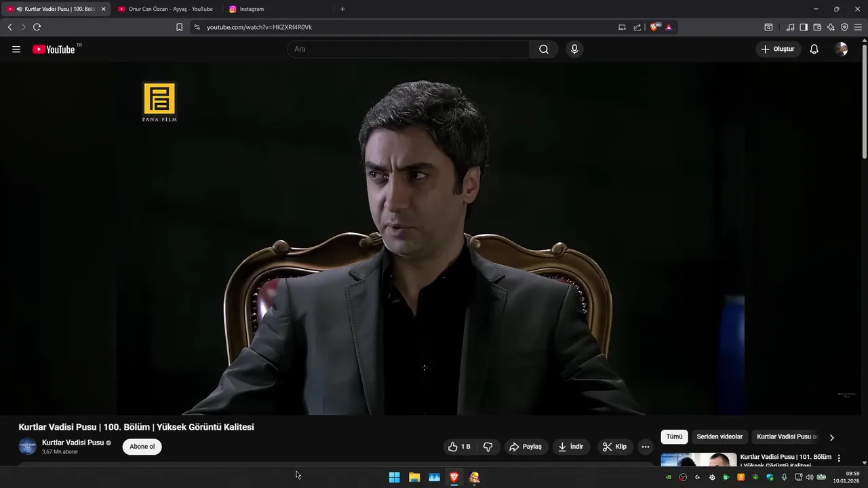Open the browser main hamburger menu

coord(858,27)
